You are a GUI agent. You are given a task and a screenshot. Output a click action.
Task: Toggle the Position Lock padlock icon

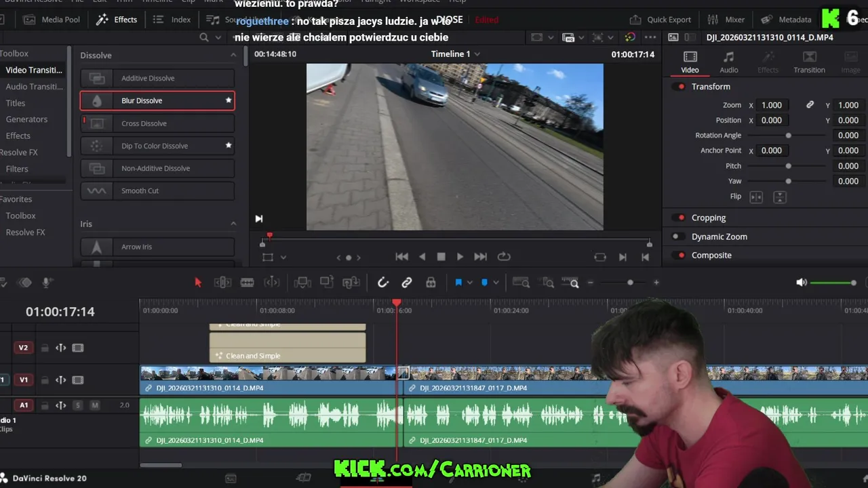tap(431, 283)
